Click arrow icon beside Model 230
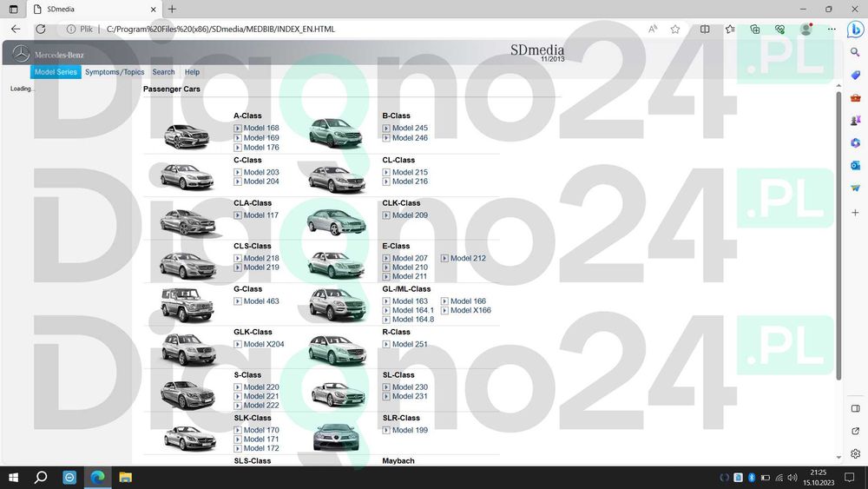 386,387
